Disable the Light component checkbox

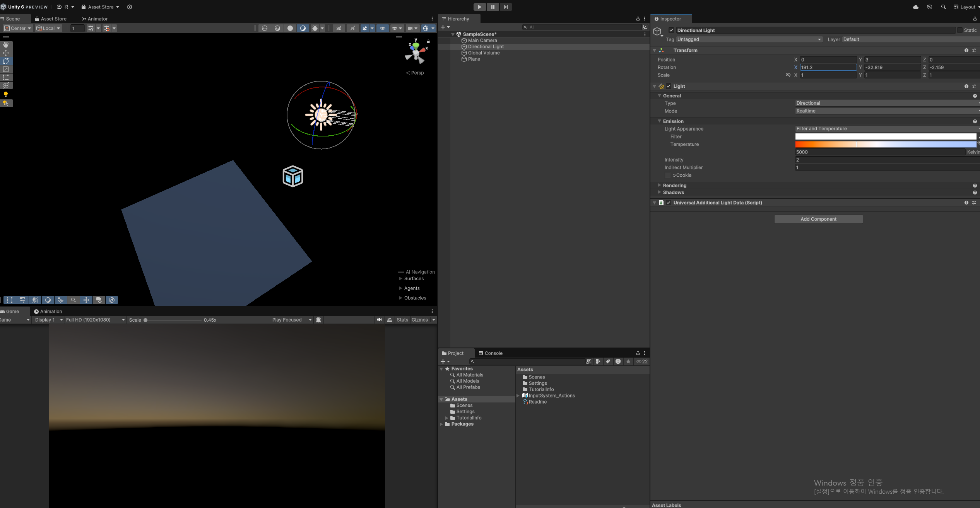(669, 86)
